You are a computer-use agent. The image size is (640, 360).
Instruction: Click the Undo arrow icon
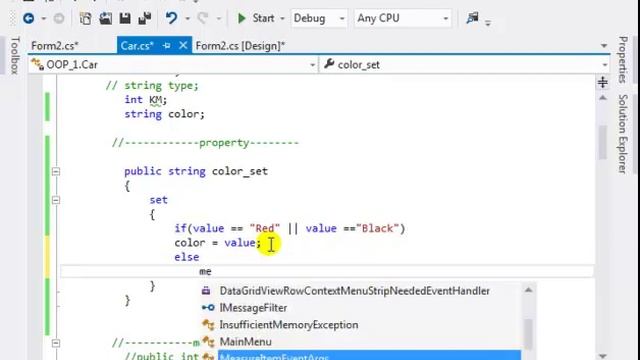tap(171, 18)
